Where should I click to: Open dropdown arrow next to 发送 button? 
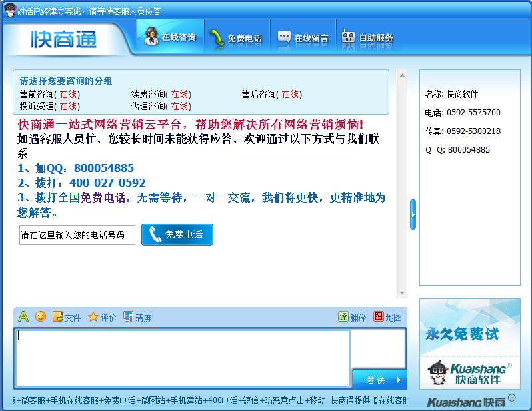[399, 380]
